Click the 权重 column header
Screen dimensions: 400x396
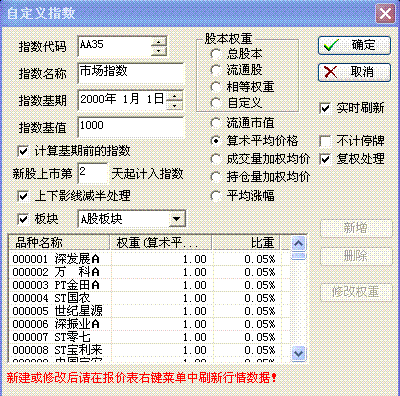(161, 243)
